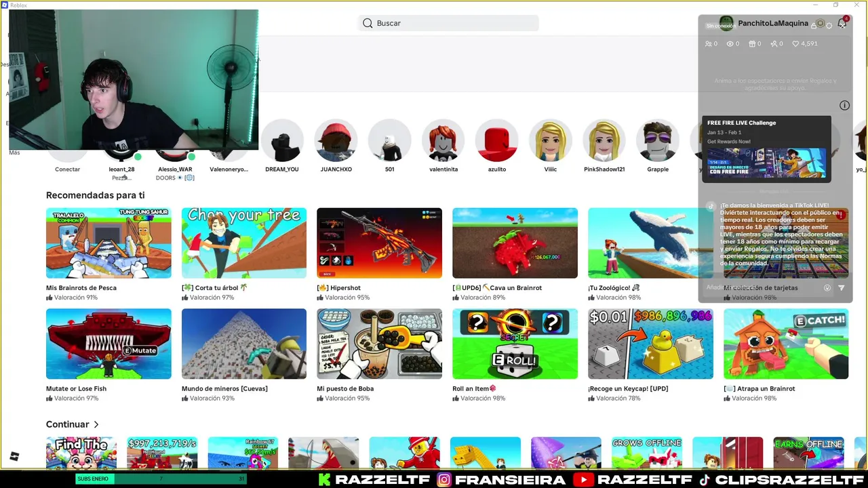Open Atrapa un Brainrot game thumbnail
The height and width of the screenshot is (488, 868).
pyautogui.click(x=786, y=344)
